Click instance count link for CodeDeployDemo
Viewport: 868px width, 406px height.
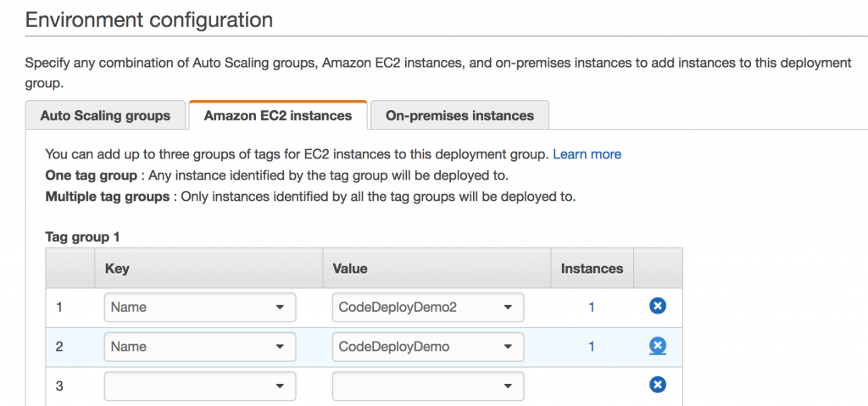592,347
